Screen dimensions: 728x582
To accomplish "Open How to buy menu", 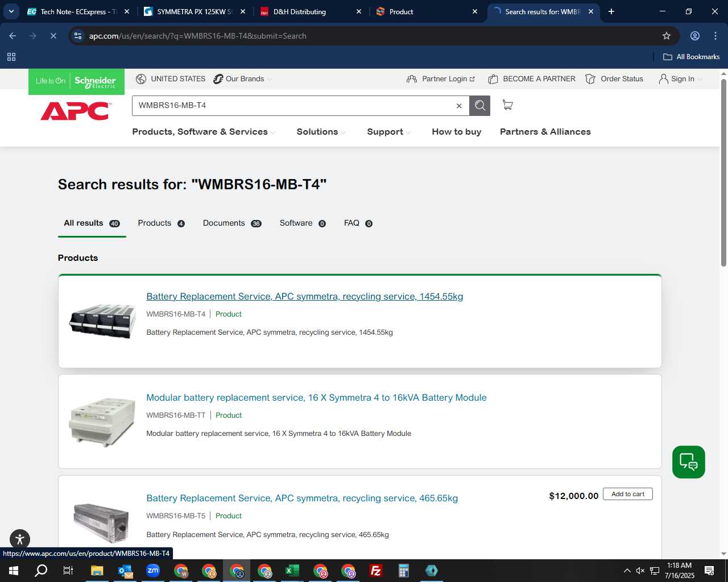I will coord(457,132).
